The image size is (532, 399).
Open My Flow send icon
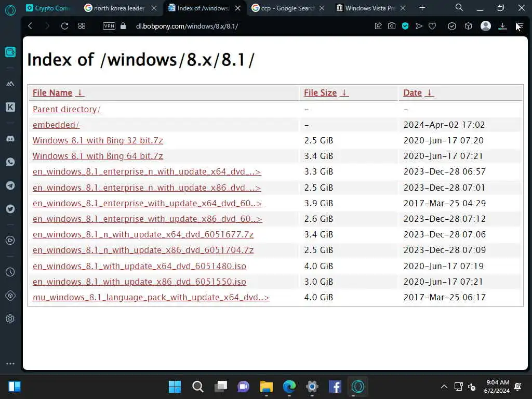(x=419, y=26)
